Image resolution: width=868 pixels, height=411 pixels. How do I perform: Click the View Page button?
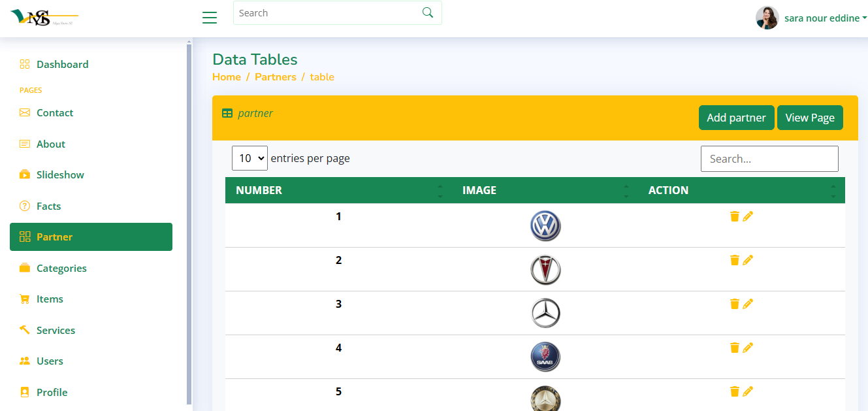pos(809,118)
